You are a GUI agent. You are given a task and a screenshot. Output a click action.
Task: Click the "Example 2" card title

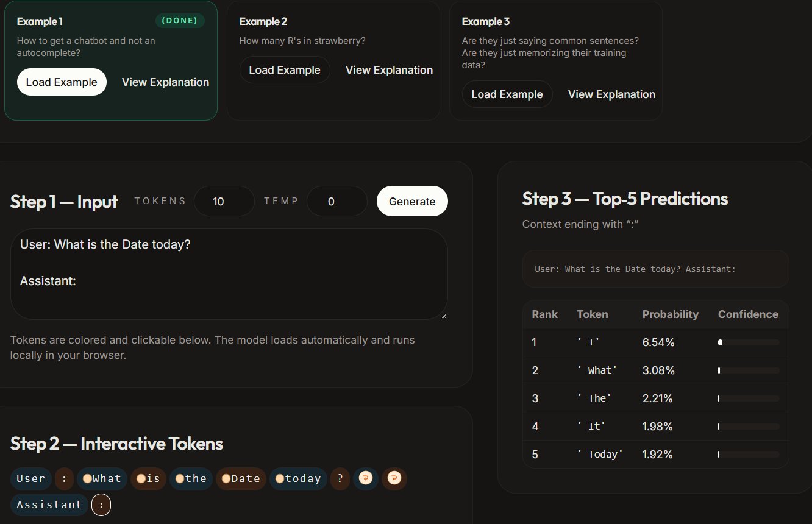[263, 21]
